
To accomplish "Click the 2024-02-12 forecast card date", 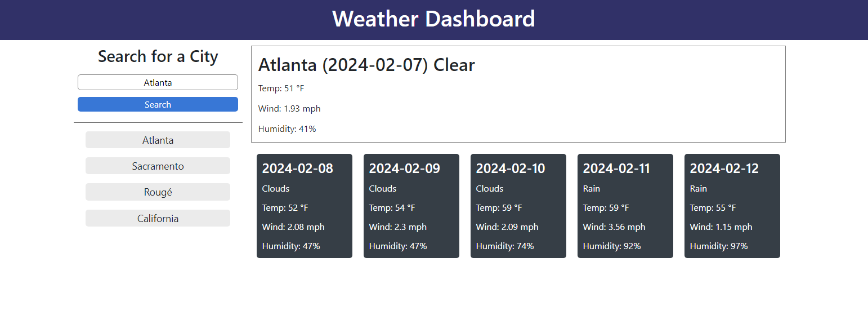I will pos(724,169).
